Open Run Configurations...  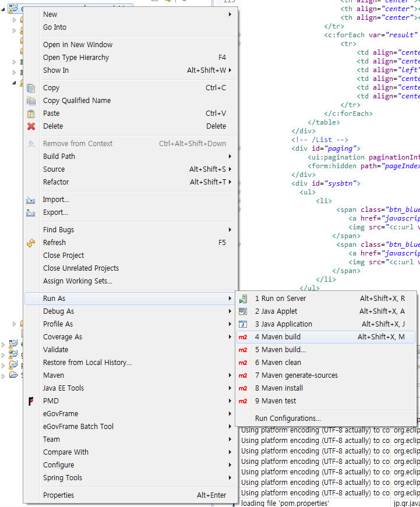[x=326, y=419]
